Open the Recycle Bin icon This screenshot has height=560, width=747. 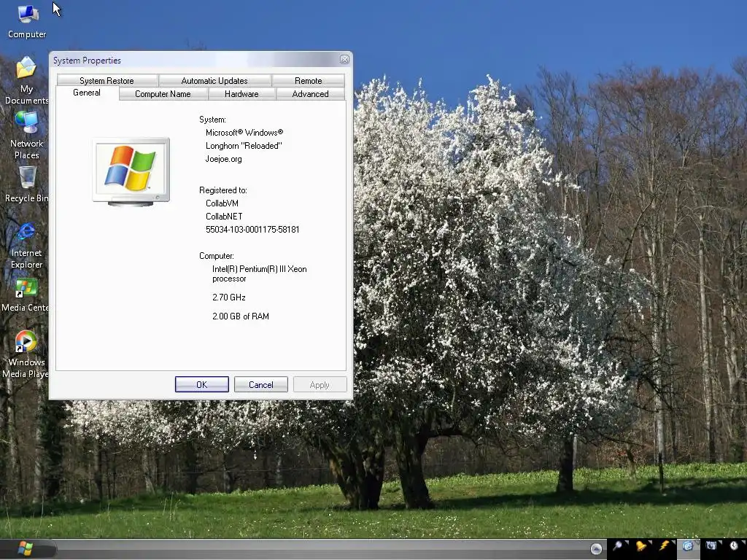click(27, 184)
